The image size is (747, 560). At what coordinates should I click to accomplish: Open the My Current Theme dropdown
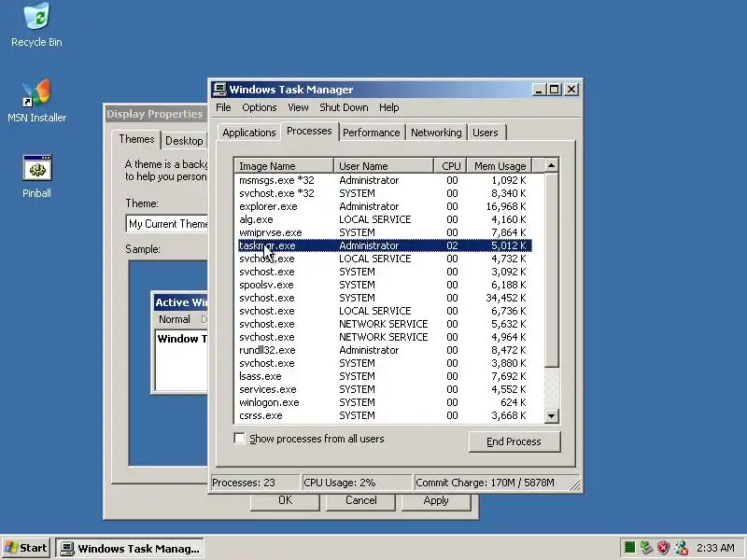[x=167, y=224]
